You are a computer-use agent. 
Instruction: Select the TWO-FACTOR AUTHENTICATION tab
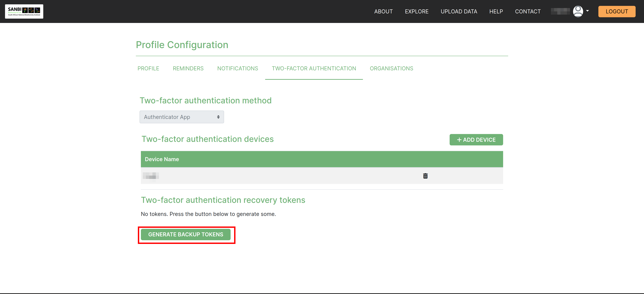coord(314,69)
